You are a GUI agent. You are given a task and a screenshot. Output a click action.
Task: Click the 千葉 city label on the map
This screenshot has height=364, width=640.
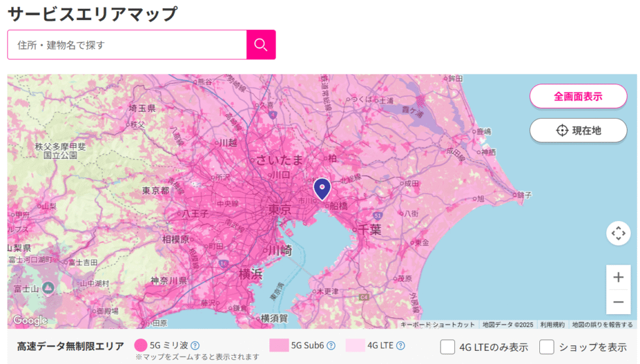[369, 230]
